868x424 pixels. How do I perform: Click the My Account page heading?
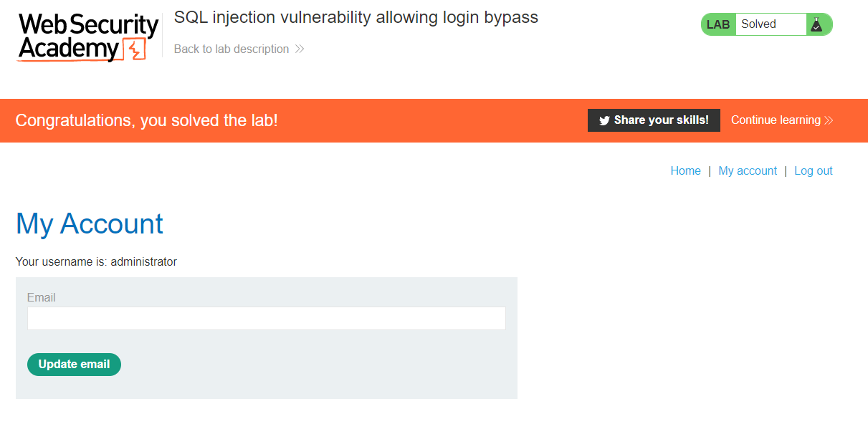coord(90,224)
